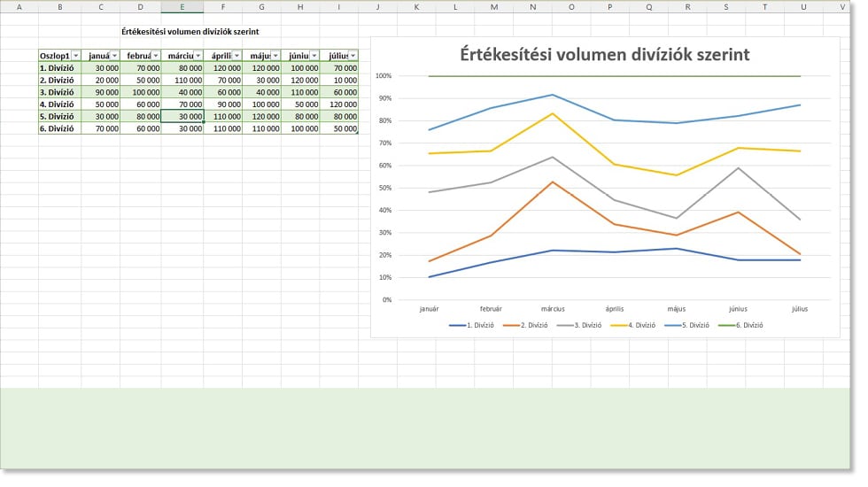
Task: Select column E header
Action: point(182,7)
